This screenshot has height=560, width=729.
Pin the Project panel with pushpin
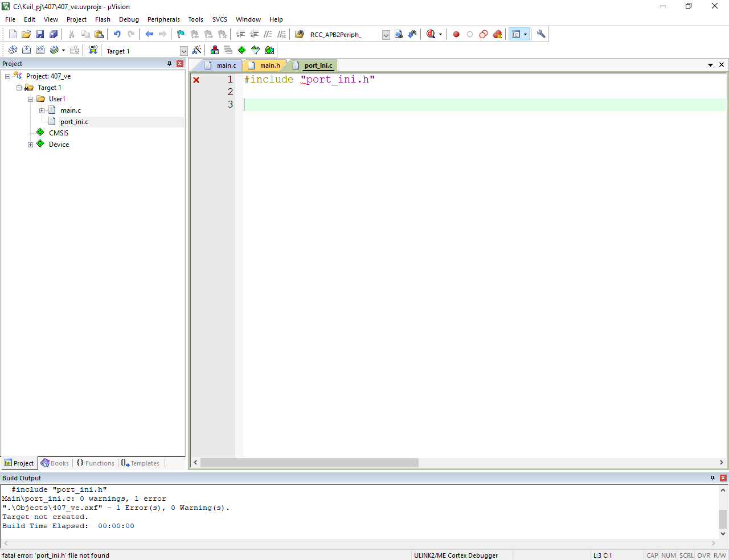[x=169, y=64]
